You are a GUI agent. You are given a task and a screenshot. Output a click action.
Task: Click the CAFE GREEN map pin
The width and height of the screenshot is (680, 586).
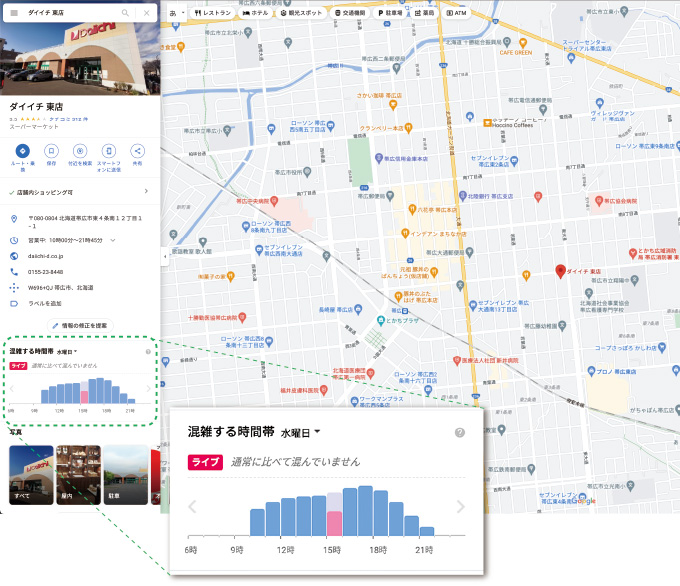[x=523, y=43]
